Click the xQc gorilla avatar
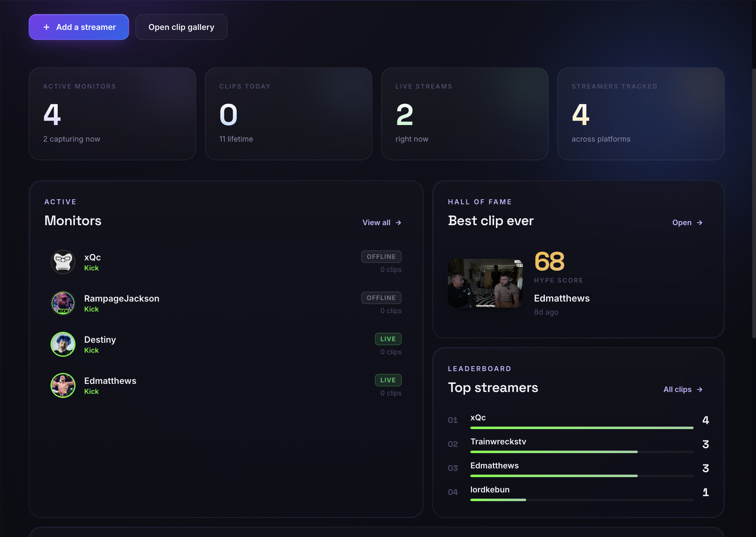The image size is (756, 537). click(63, 262)
